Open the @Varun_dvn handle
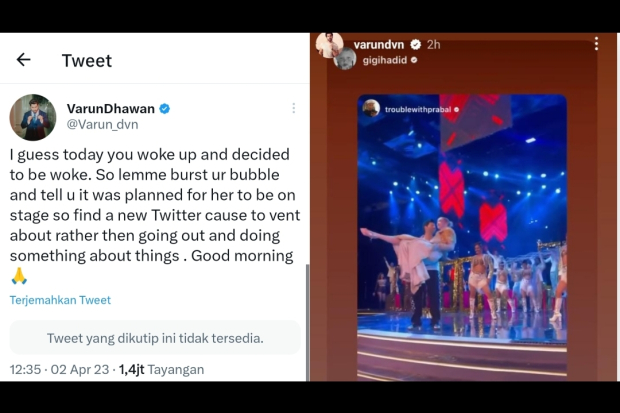This screenshot has height=413, width=620. point(102,125)
